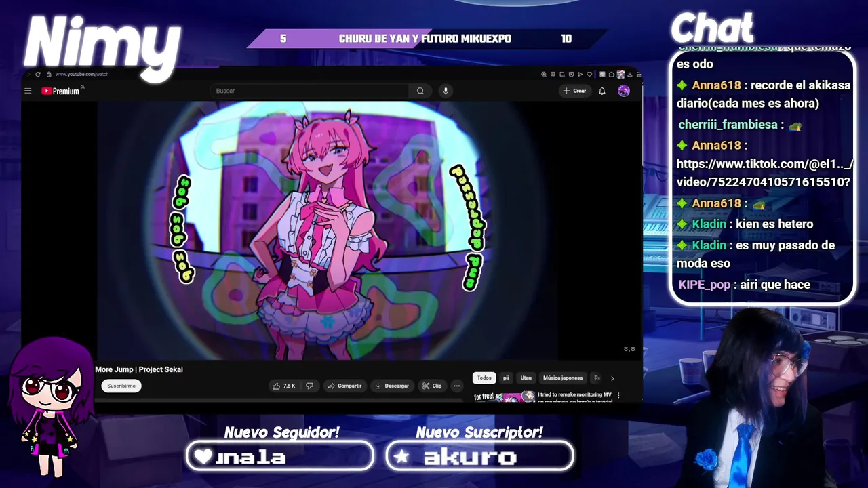
Task: Click the Crear create button
Action: [575, 91]
